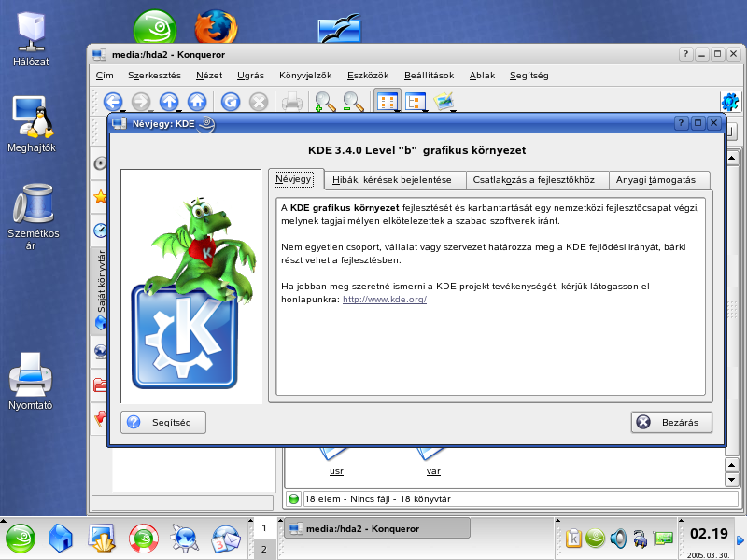The image size is (747, 560).
Task: Click the Segítség button in dialog
Action: (163, 423)
